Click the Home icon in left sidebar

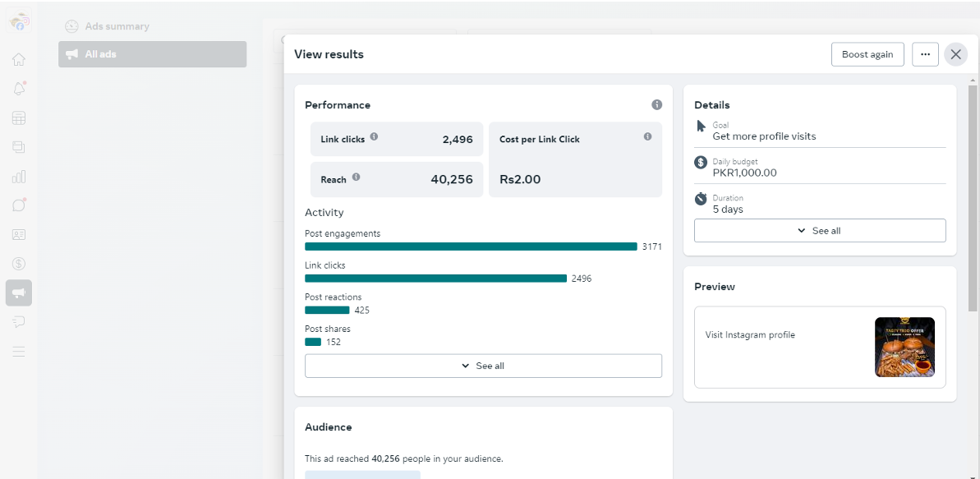click(19, 59)
